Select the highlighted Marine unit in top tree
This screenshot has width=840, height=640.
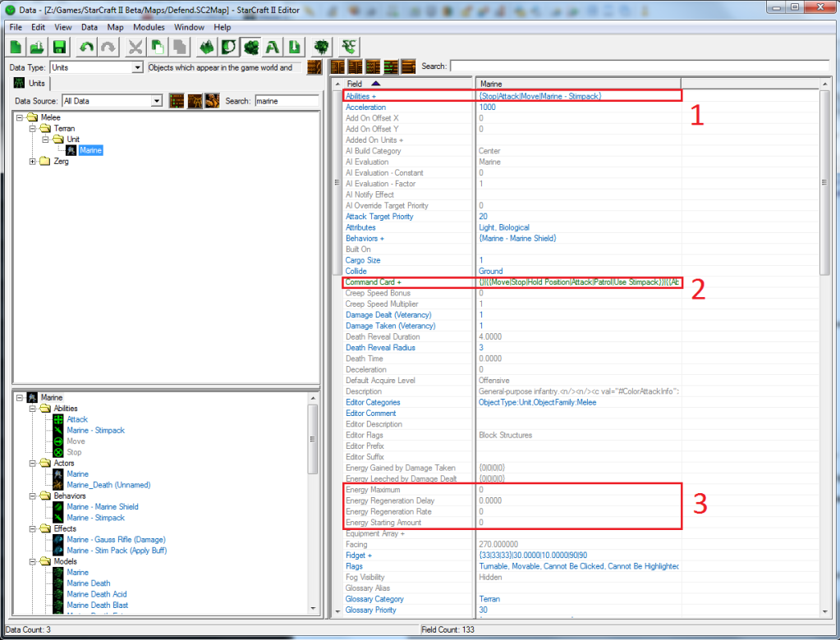tap(90, 150)
